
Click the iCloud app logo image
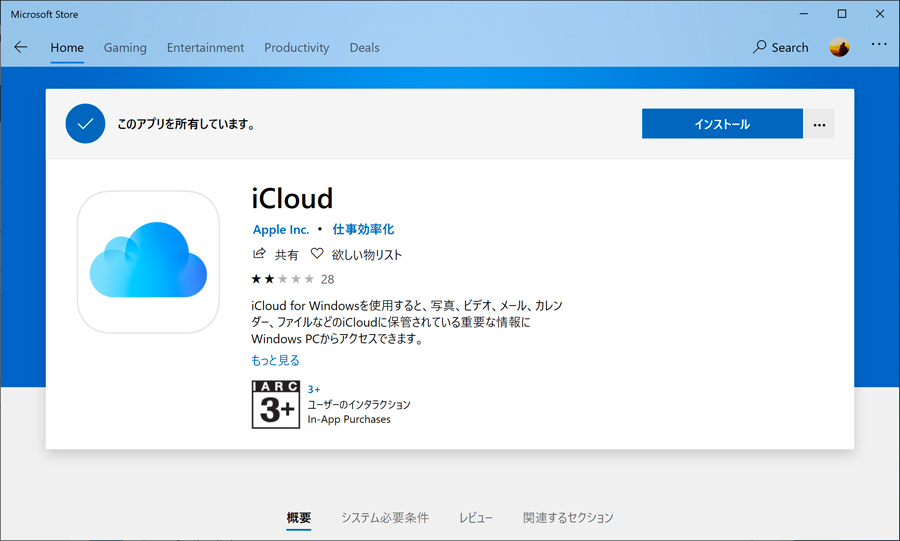click(148, 262)
